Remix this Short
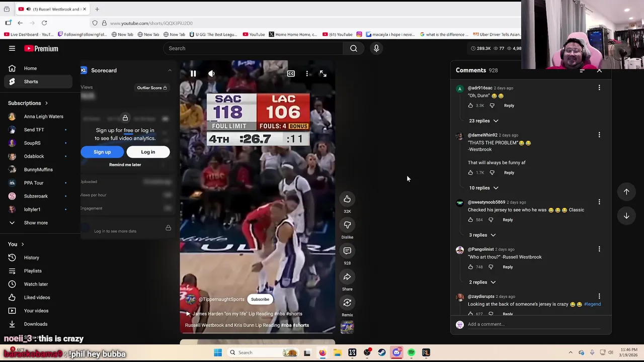The image size is (644, 362). point(347,302)
